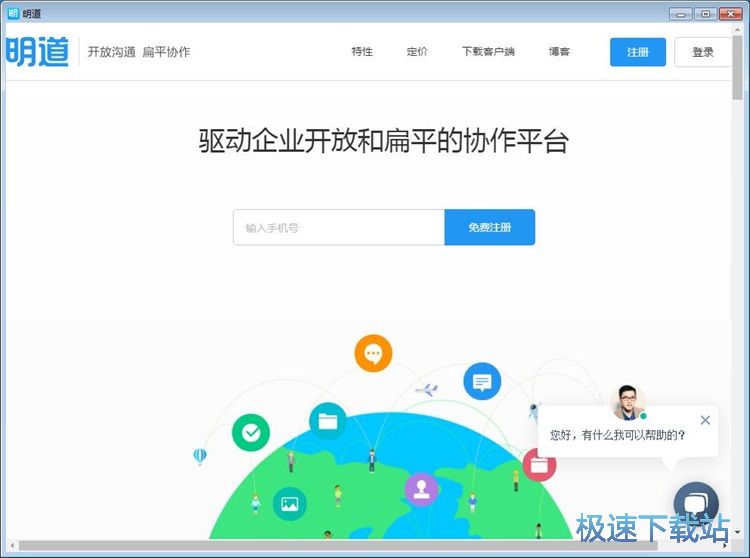The image size is (750, 558).
Task: Click the orange chat bubble icon
Action: pos(373,353)
